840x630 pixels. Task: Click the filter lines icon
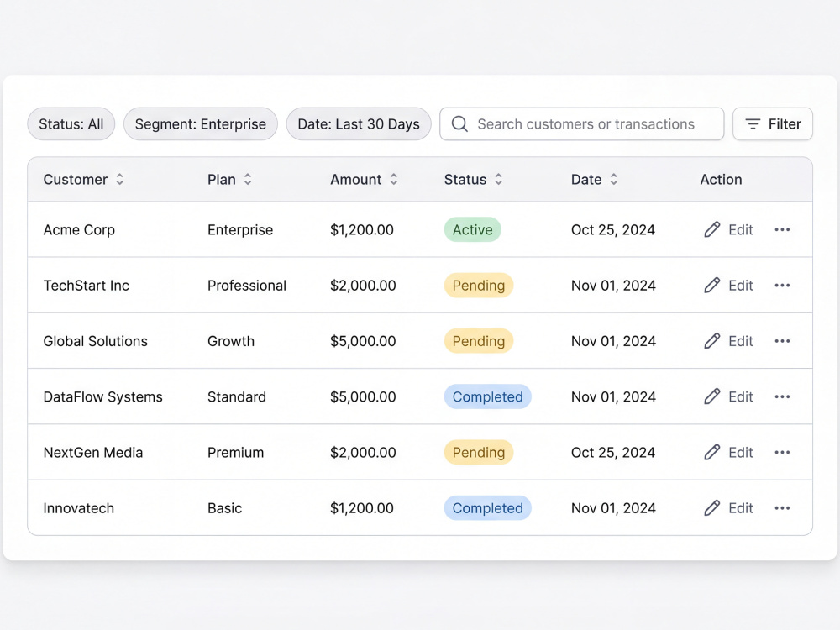[x=753, y=123]
